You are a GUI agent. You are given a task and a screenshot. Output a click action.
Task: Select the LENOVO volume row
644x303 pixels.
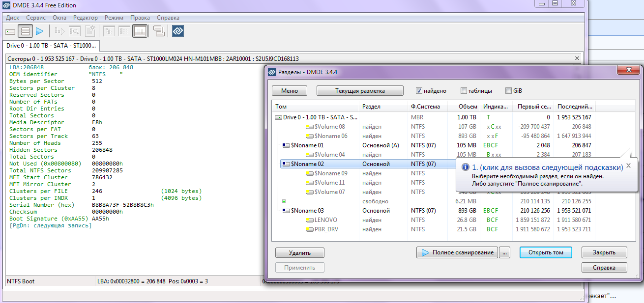point(325,220)
